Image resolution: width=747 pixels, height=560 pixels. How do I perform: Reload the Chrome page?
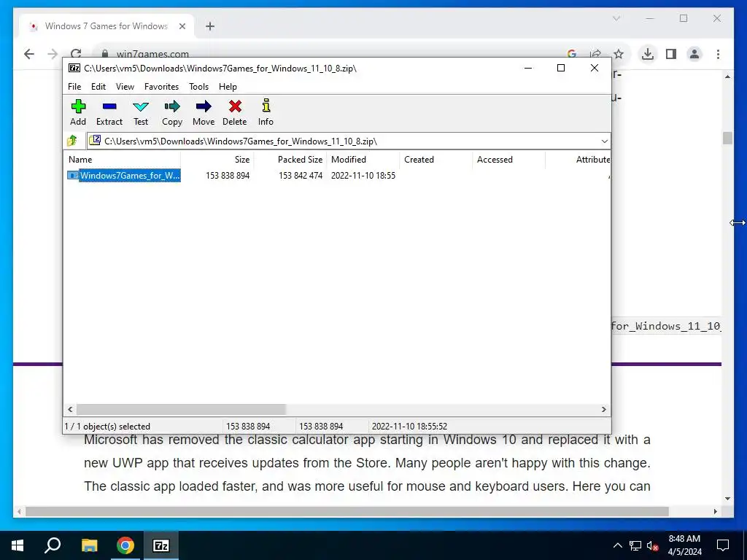(76, 54)
